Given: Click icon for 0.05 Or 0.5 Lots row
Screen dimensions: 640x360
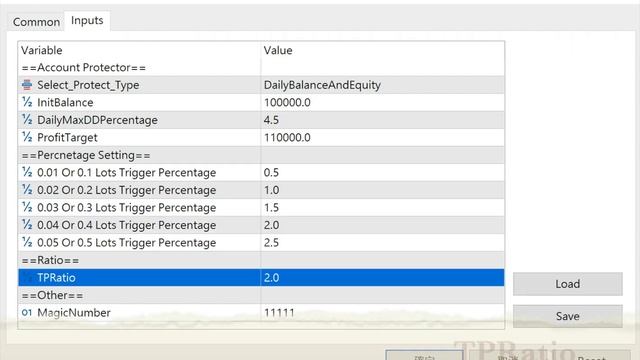Looking at the screenshot, I should (x=27, y=242).
